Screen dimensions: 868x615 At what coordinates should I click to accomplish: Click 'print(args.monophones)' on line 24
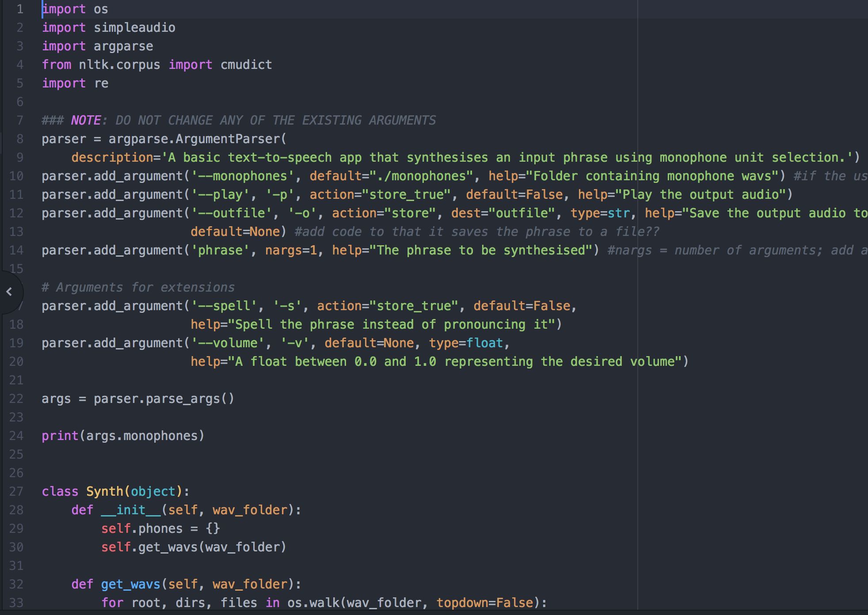(123, 436)
